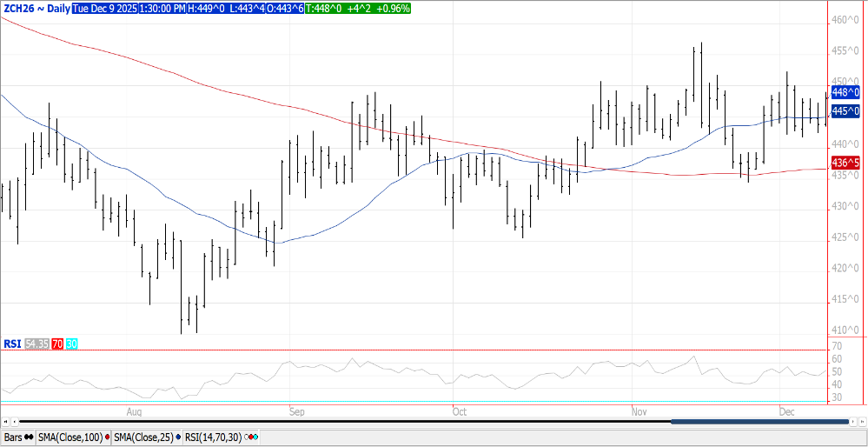Jump to the start of chart history
Viewport: 868px width, 447px height.
(3, 422)
